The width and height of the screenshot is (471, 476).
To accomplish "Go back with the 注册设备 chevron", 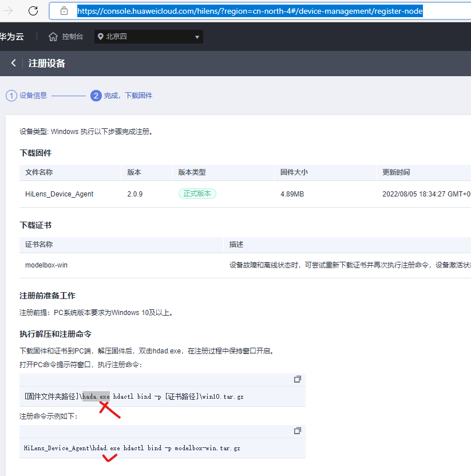I will coord(13,63).
